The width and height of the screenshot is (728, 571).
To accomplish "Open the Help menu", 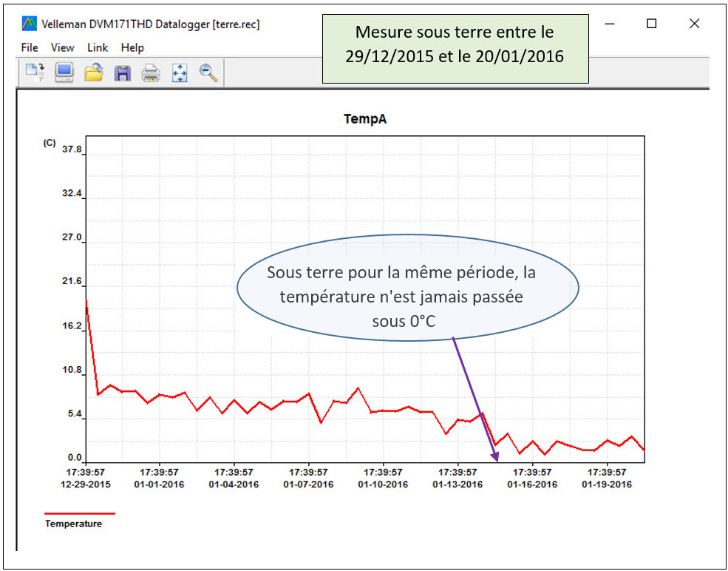I will (x=132, y=47).
